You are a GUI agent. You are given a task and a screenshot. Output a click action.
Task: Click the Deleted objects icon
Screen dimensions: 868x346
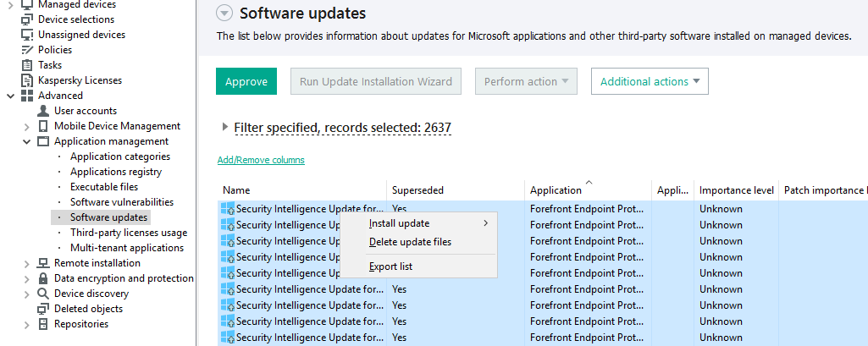43,309
